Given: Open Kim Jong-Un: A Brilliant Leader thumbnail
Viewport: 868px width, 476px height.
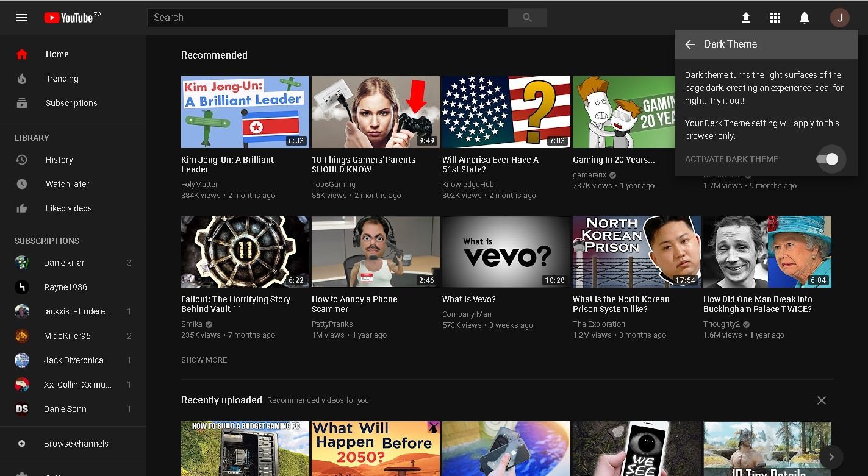Looking at the screenshot, I should coord(245,112).
